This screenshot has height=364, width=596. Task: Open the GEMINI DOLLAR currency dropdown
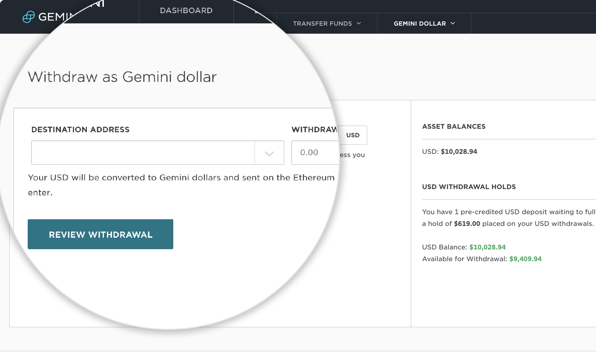pos(424,23)
